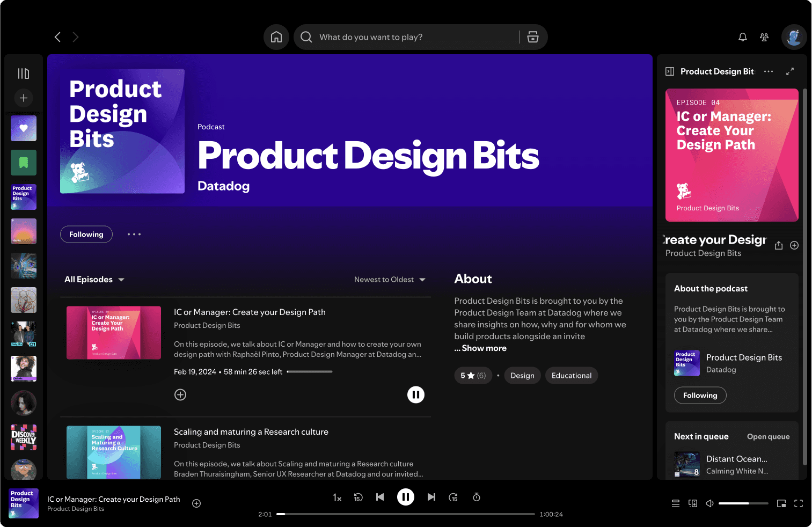Create a new playlist with plus icon
The height and width of the screenshot is (527, 812).
[24, 98]
